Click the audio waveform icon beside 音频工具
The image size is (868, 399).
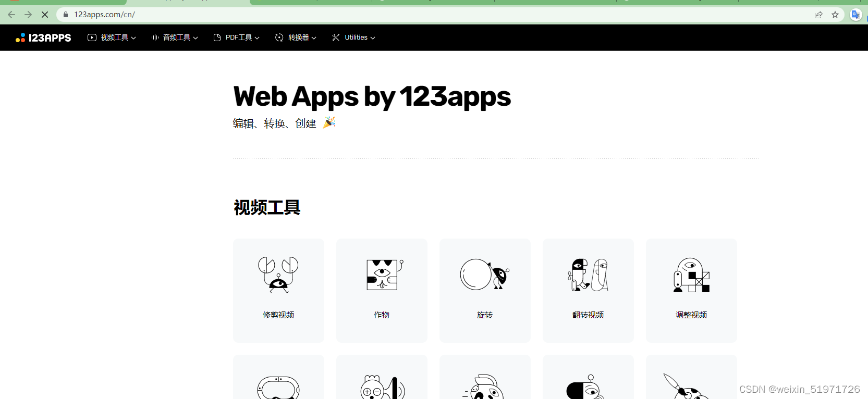155,38
